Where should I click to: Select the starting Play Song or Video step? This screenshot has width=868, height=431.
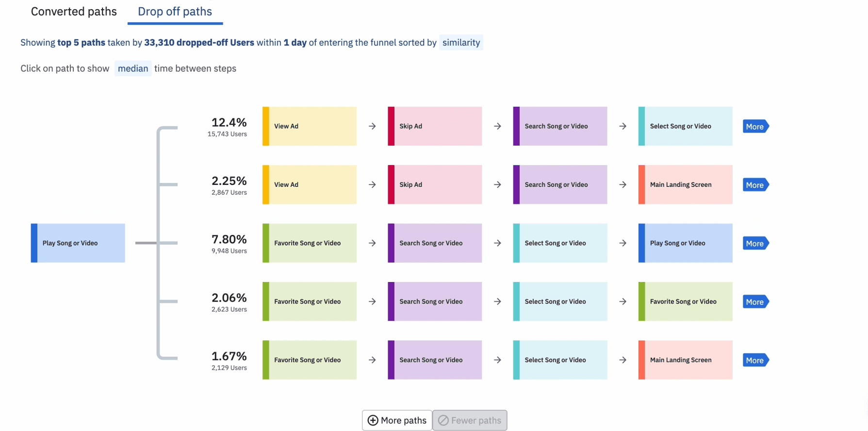click(78, 243)
